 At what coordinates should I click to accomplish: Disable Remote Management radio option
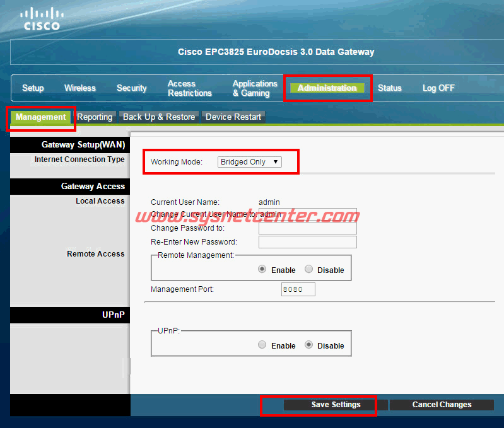[x=308, y=270]
